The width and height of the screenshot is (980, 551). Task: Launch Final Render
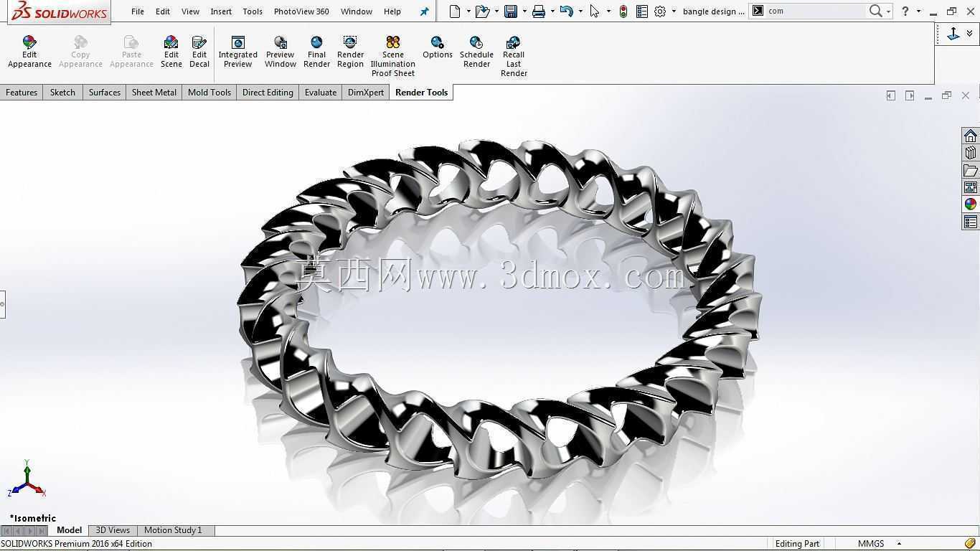[316, 52]
